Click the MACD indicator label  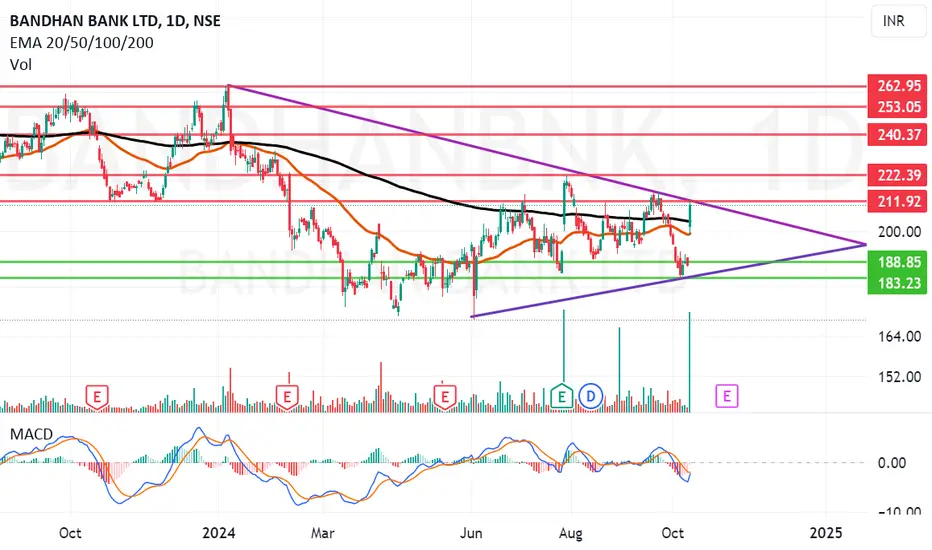pyautogui.click(x=32, y=434)
